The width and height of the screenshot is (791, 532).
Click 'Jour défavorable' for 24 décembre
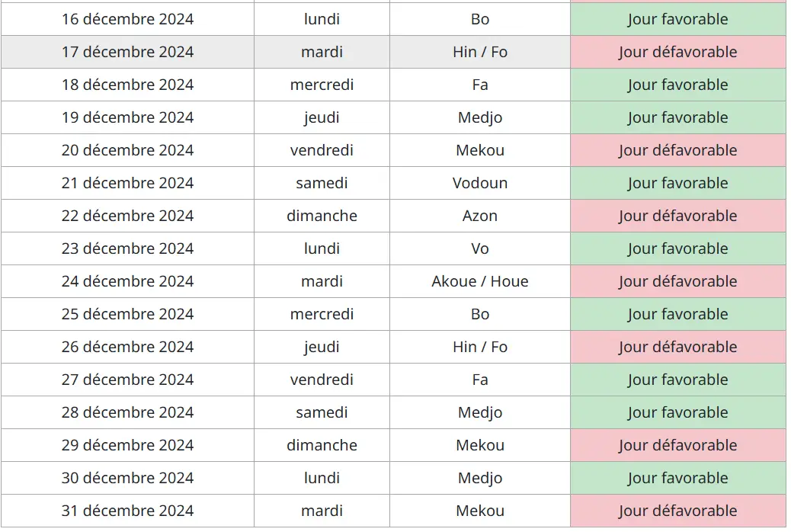coord(677,281)
